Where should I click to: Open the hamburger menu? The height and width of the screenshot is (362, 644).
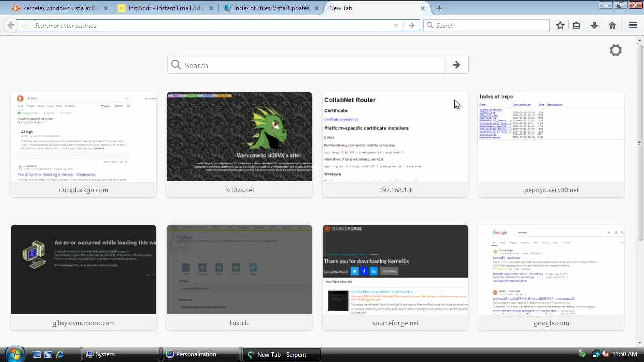coord(633,25)
